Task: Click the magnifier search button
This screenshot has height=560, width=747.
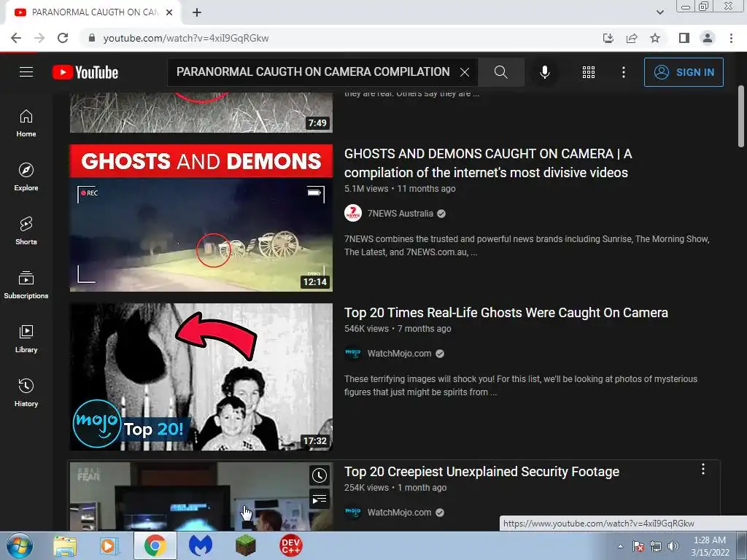Action: tap(500, 72)
